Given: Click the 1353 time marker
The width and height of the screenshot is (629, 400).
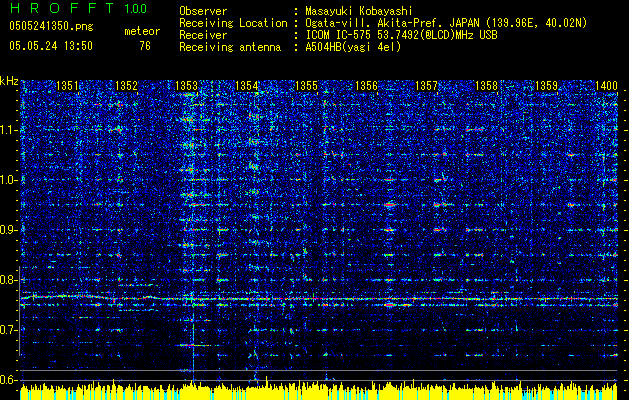Looking at the screenshot, I should point(187,85).
